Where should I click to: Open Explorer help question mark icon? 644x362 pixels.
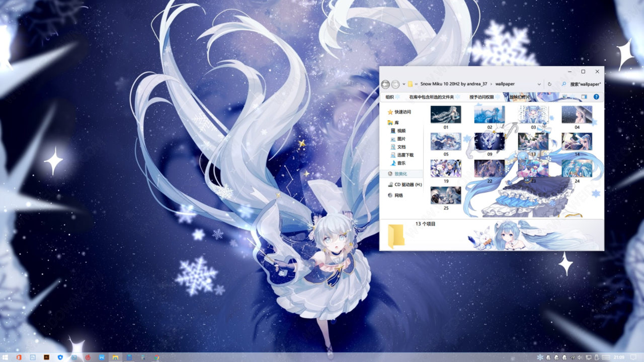596,97
